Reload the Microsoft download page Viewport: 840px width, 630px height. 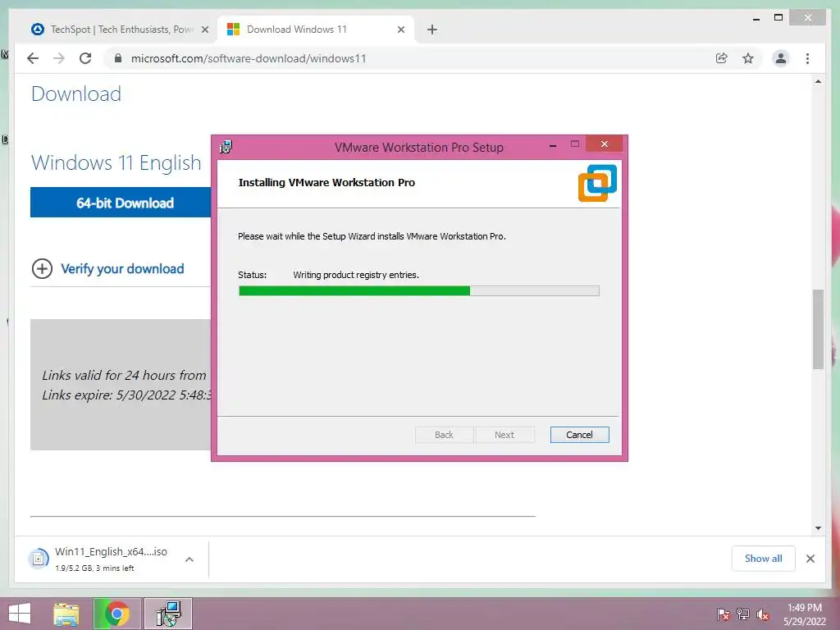(x=85, y=58)
